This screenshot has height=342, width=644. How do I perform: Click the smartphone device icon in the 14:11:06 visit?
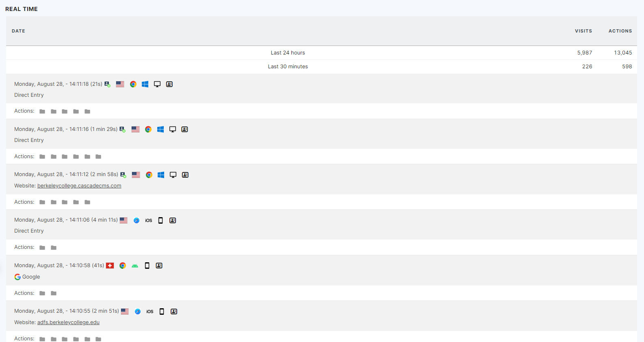[160, 220]
